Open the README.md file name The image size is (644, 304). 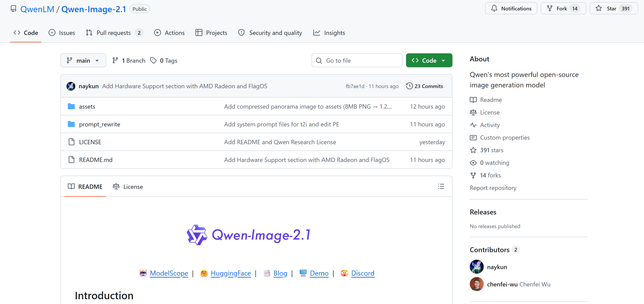tap(96, 160)
